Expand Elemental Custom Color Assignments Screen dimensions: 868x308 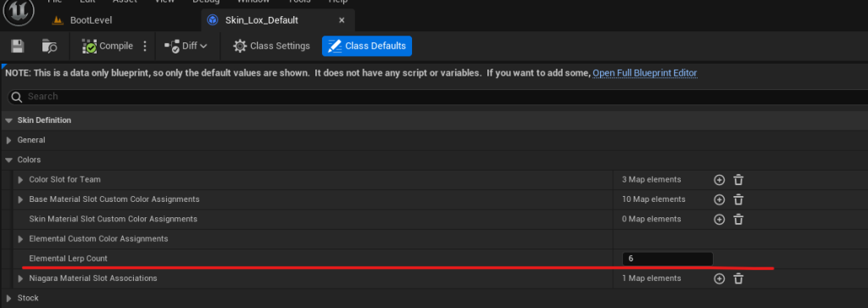click(x=20, y=238)
